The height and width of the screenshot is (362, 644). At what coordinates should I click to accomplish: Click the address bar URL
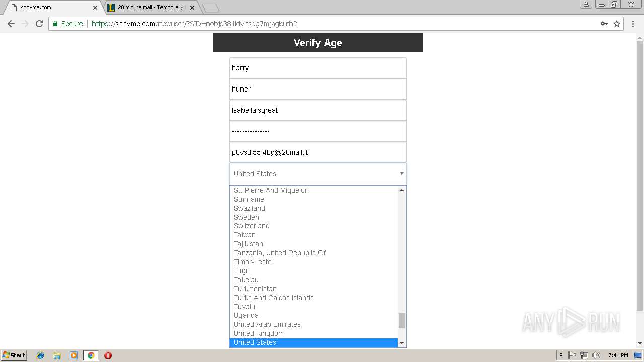pos(194,24)
